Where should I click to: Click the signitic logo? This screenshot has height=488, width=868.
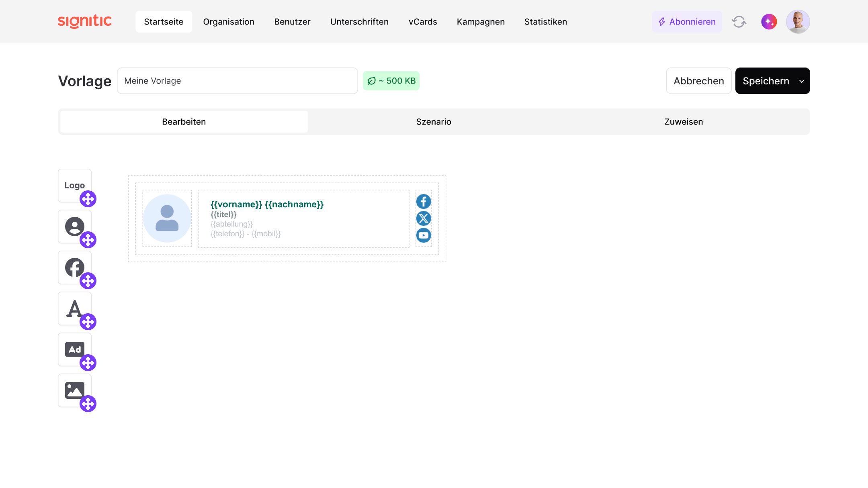point(85,21)
